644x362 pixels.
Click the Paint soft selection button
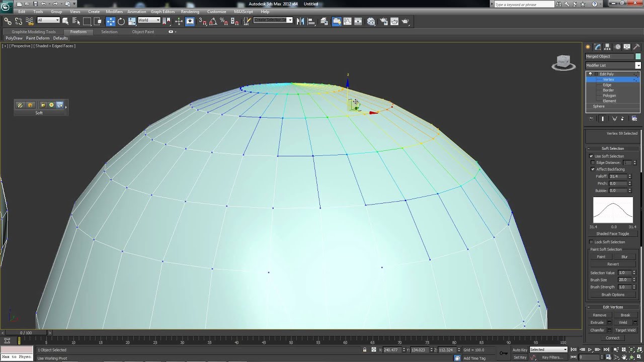(x=601, y=257)
